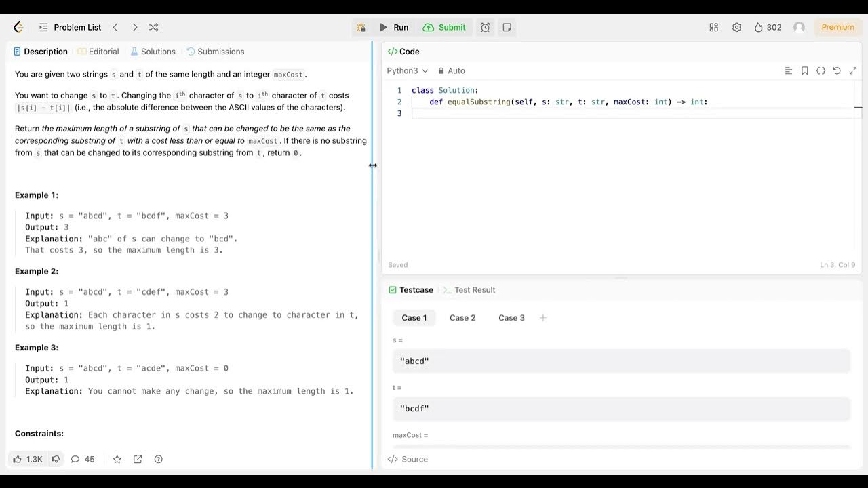Open the help question mark icon
The width and height of the screenshot is (868, 488).
tap(158, 459)
